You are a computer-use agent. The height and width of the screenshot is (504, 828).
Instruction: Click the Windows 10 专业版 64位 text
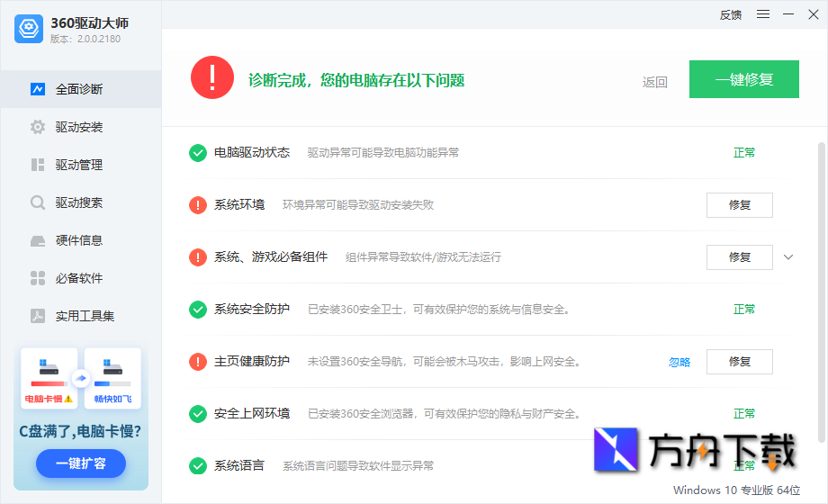click(736, 490)
